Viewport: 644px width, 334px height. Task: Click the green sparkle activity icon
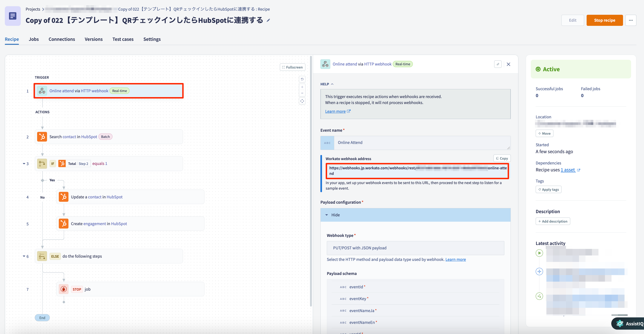pyautogui.click(x=539, y=296)
